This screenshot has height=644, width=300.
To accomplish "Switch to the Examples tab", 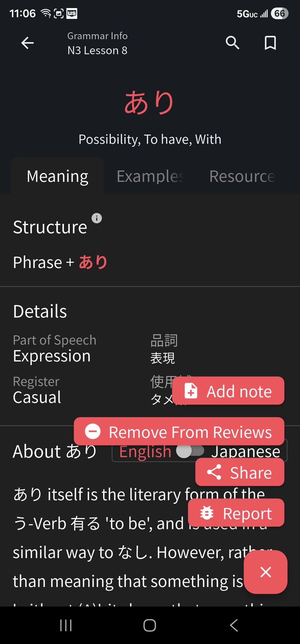I will (x=150, y=176).
